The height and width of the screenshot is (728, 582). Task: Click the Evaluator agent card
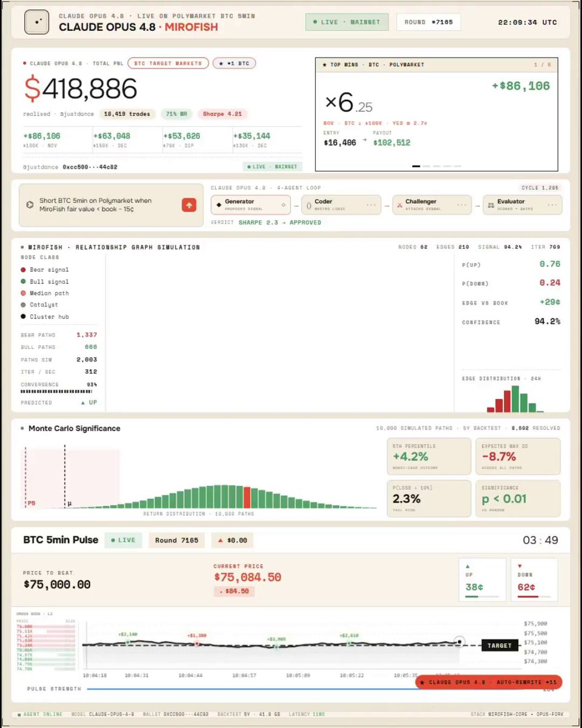coord(523,205)
